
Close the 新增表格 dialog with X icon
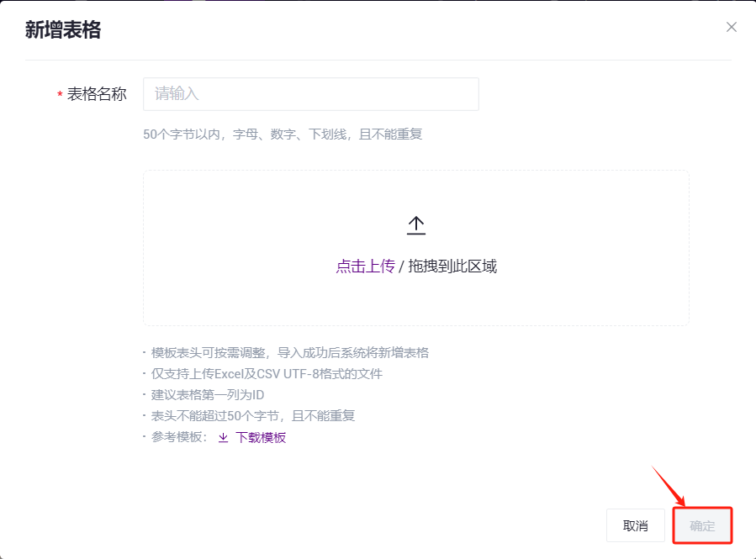click(x=731, y=28)
